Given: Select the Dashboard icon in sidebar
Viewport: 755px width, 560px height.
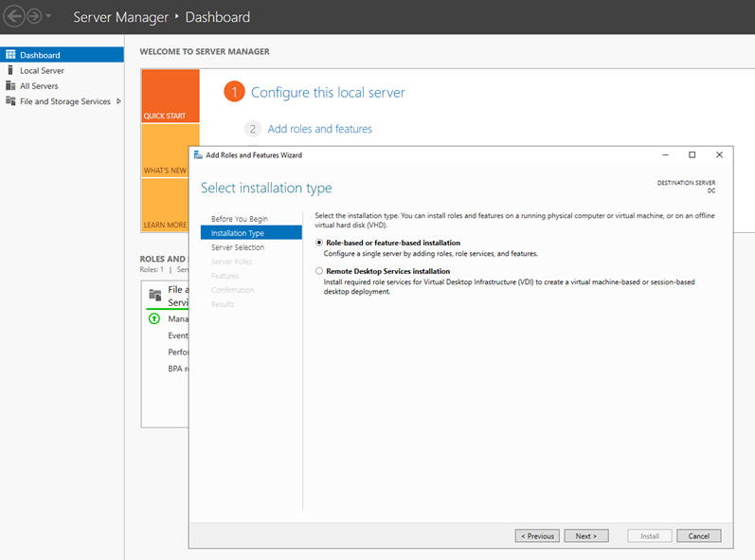Looking at the screenshot, I should click(10, 55).
